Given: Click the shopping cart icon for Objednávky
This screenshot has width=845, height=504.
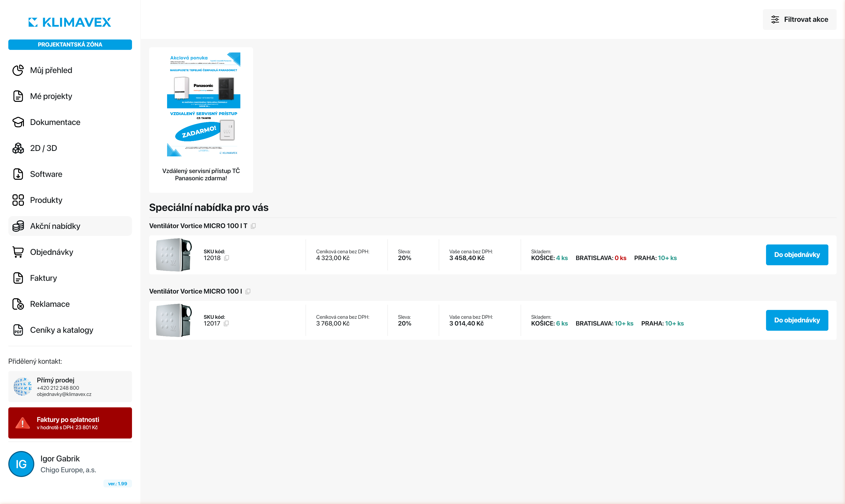Looking at the screenshot, I should (x=18, y=252).
